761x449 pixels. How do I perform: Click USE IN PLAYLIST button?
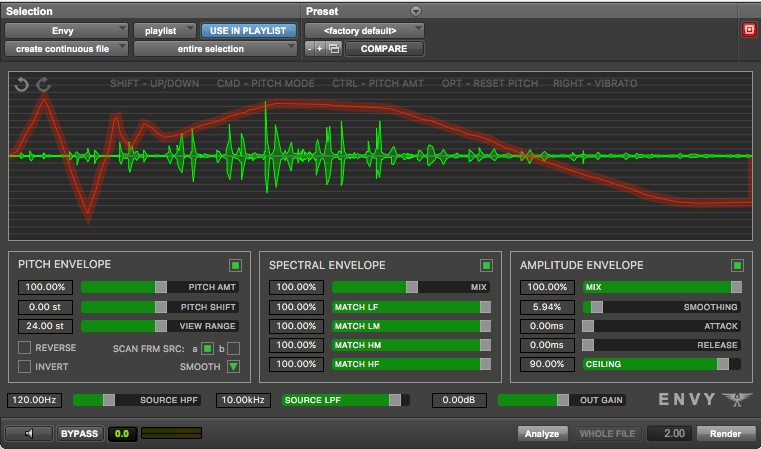248,31
